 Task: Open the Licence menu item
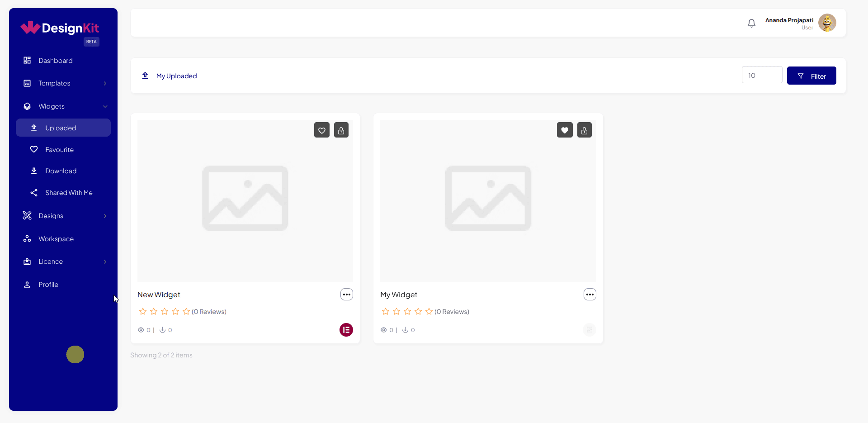pos(51,261)
